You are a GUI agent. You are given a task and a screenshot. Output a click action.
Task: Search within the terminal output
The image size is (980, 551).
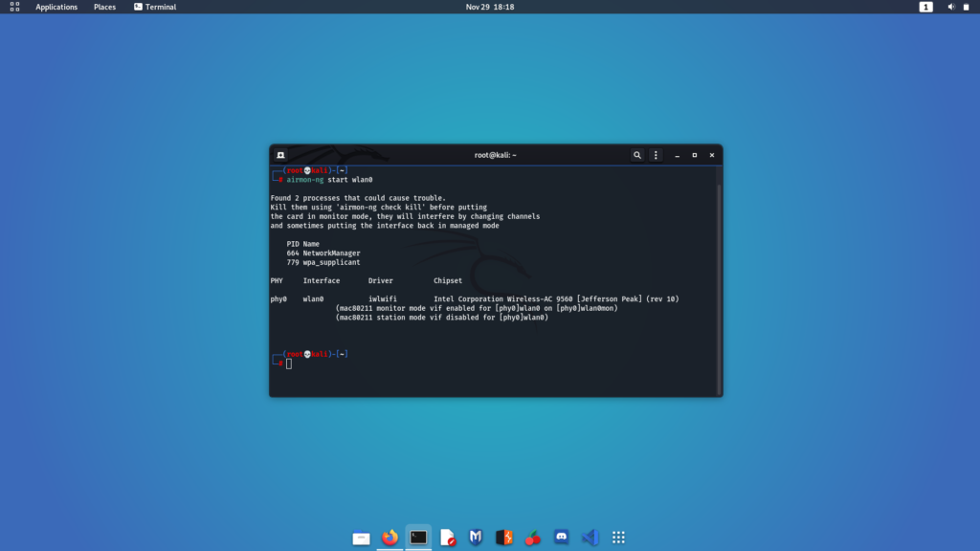point(636,155)
